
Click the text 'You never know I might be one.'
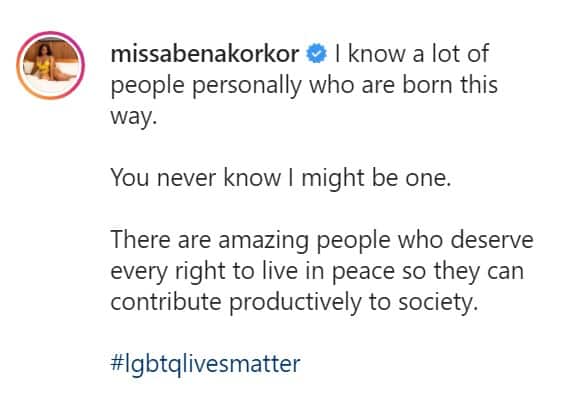point(281,178)
